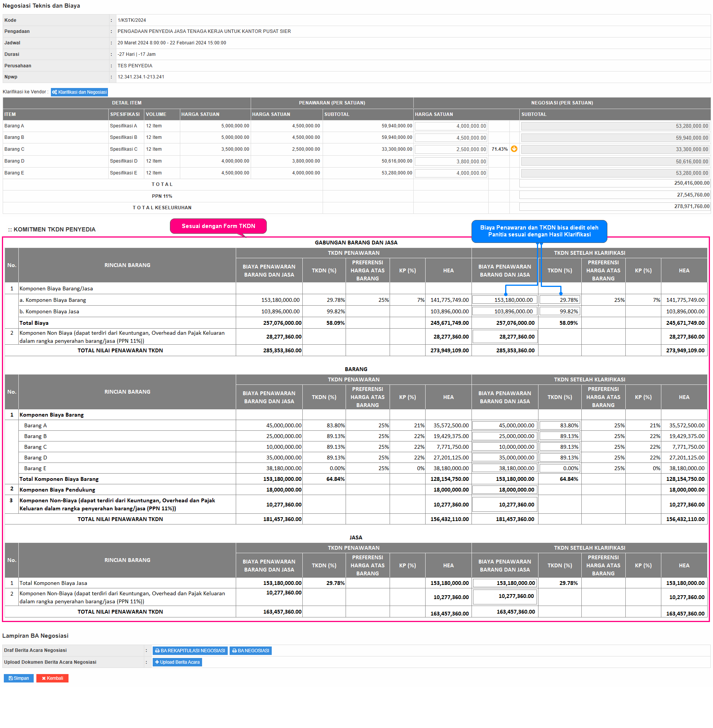Edit klarifikasi Komponen Non-Biaya field in JASA table
Image resolution: width=713 pixels, height=728 pixels.
point(505,597)
